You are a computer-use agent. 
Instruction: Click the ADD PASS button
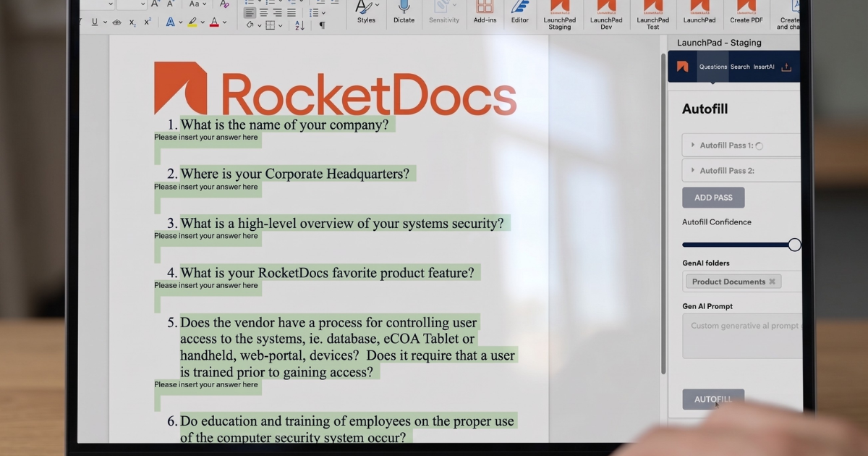click(x=713, y=198)
